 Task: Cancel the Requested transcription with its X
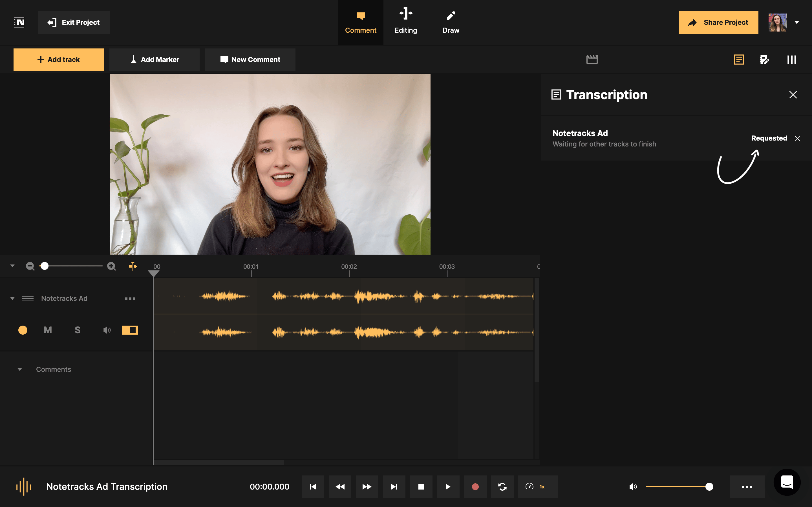pyautogui.click(x=798, y=138)
